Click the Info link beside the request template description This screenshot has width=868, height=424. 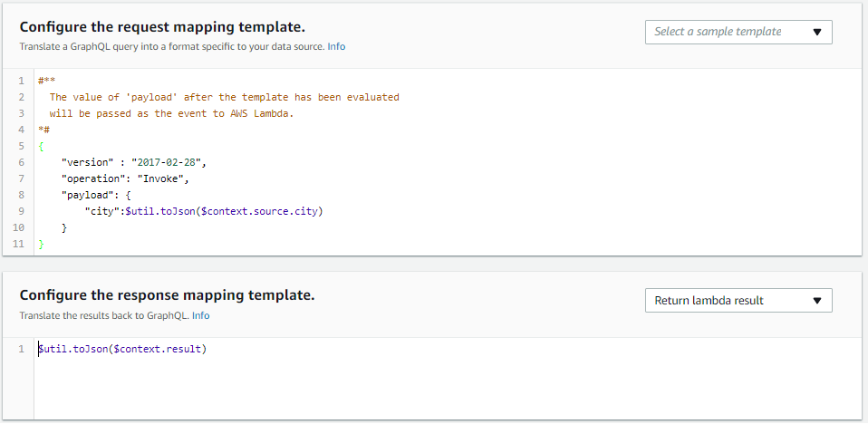336,46
